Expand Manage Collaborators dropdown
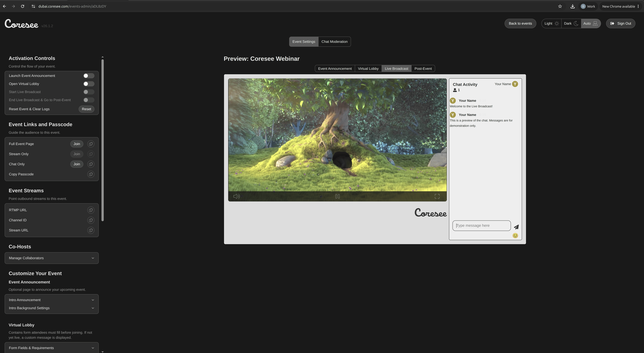The height and width of the screenshot is (353, 644). [x=52, y=258]
